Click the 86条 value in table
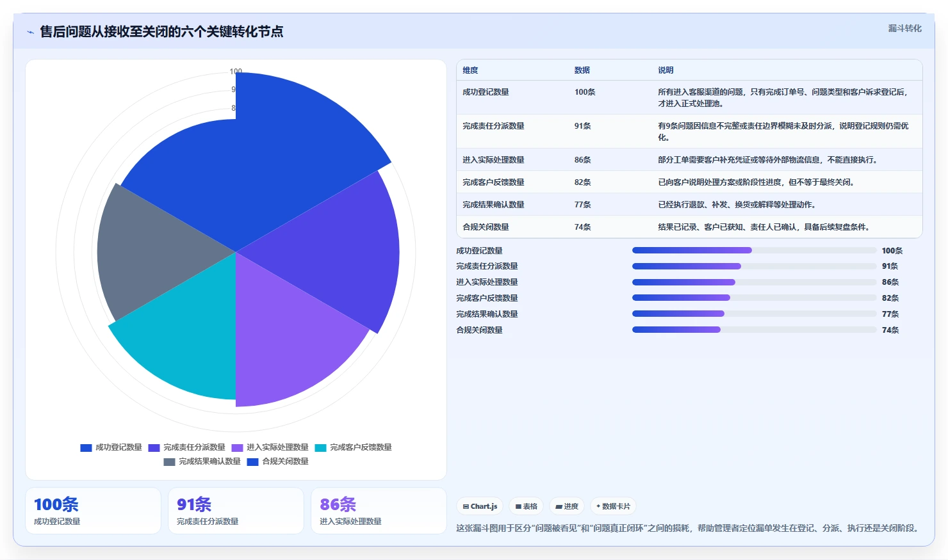 pos(582,160)
